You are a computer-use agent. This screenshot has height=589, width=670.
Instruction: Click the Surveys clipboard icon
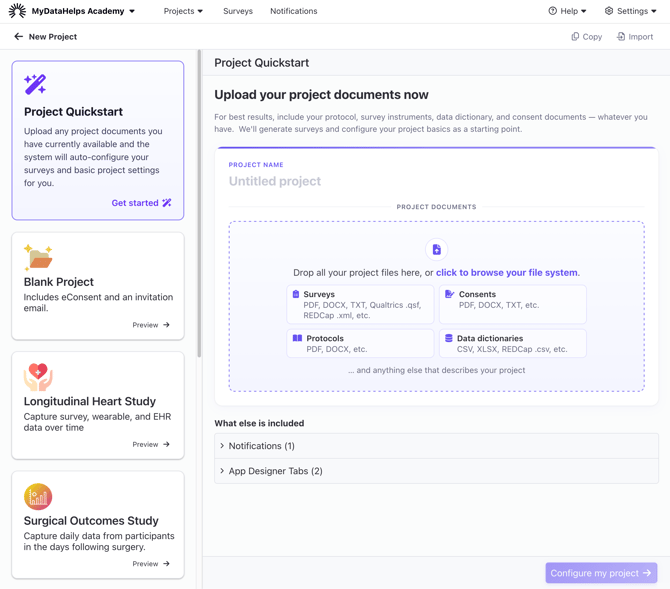click(x=296, y=294)
